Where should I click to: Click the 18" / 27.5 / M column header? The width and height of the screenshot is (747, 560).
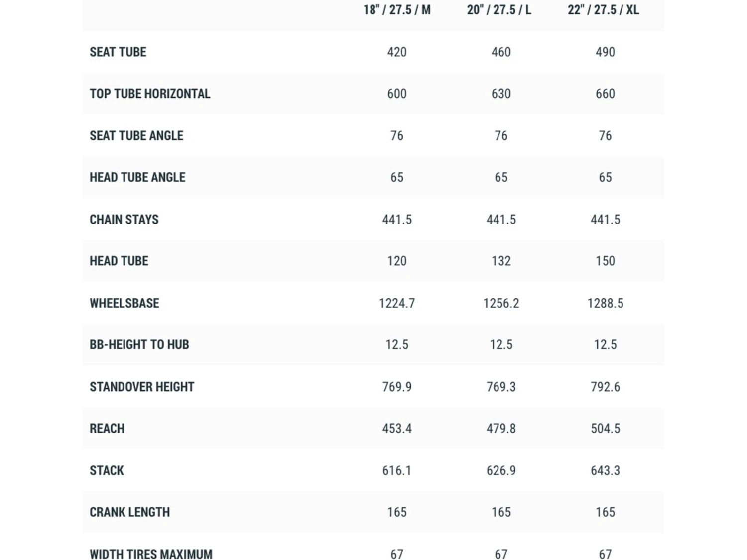click(x=397, y=10)
